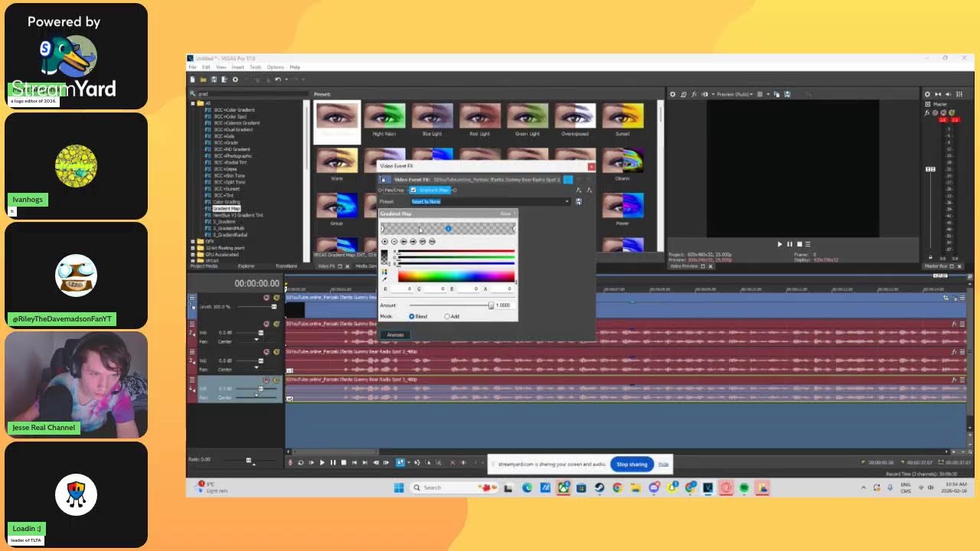Click timeline transport Pause button
Image resolution: width=980 pixels, height=551 pixels.
pos(332,462)
